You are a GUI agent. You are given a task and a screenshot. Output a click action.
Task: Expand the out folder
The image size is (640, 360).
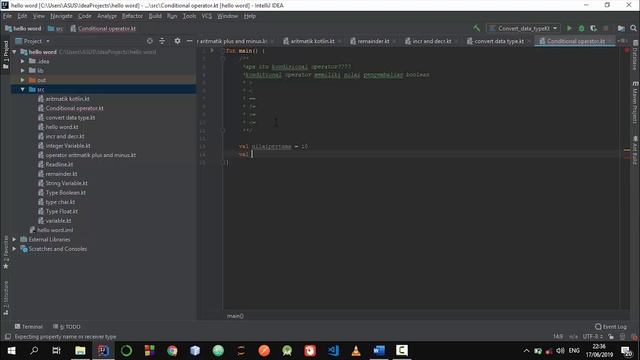tap(23, 80)
